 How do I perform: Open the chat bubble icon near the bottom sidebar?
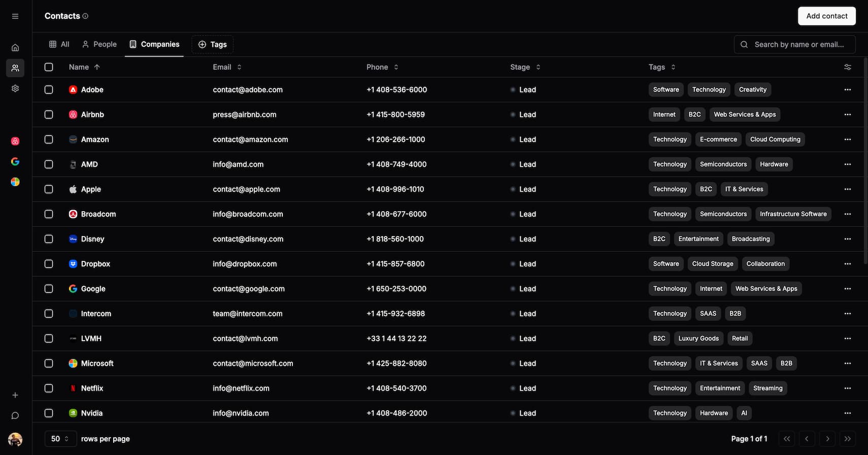point(15,415)
